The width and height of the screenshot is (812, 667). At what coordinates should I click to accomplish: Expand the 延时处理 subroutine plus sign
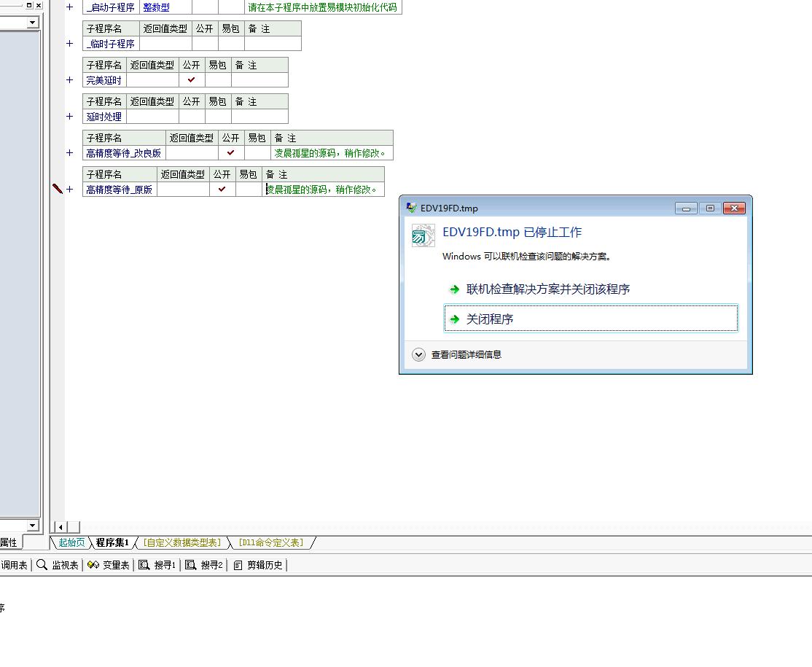[70, 117]
